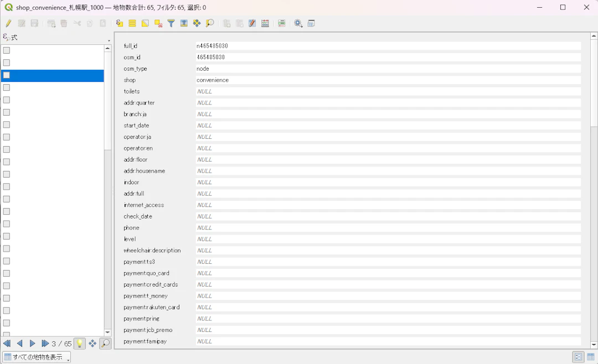This screenshot has width=598, height=364.
Task: Go to the last feature
Action: pyautogui.click(x=45, y=344)
